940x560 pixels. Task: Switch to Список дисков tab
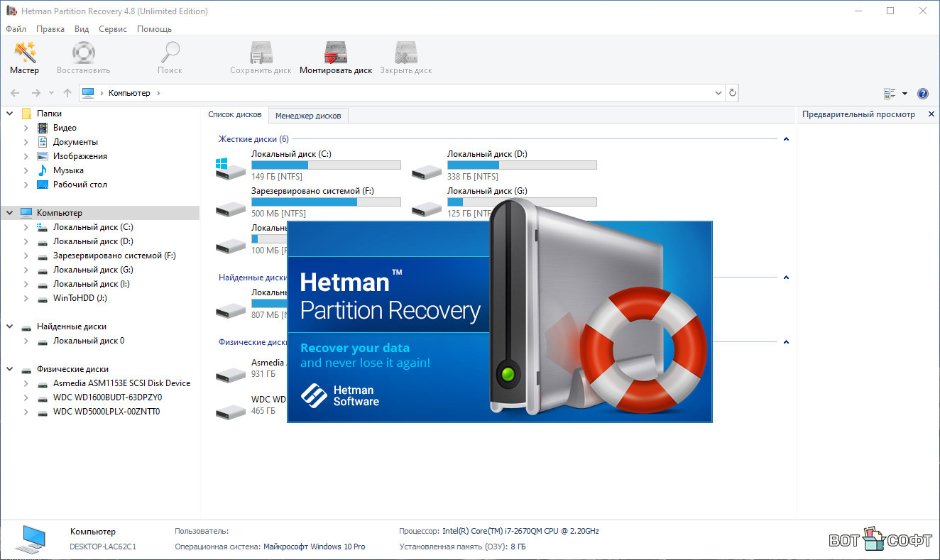point(235,114)
